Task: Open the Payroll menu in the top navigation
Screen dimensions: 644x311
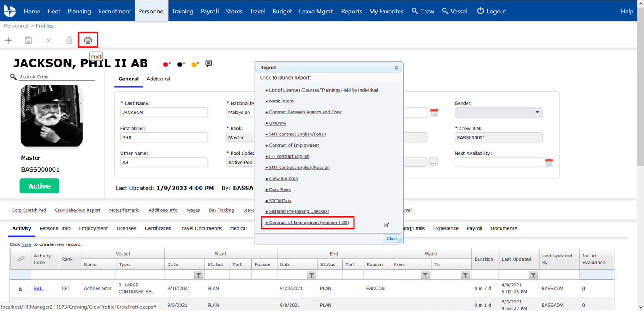Action: 210,11
